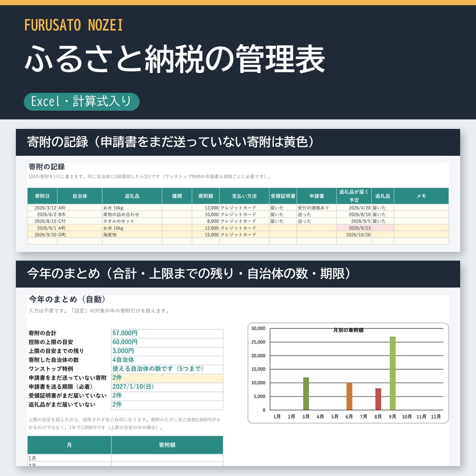Click the deadline value '2027/1/10(日)'
The height and width of the screenshot is (476, 476).
click(x=167, y=387)
